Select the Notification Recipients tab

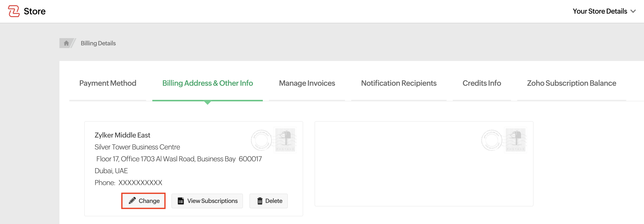tap(399, 83)
